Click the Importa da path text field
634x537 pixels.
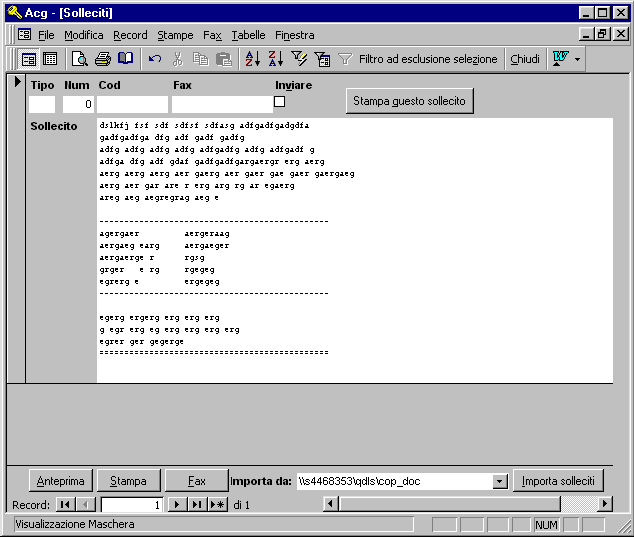pyautogui.click(x=395, y=481)
